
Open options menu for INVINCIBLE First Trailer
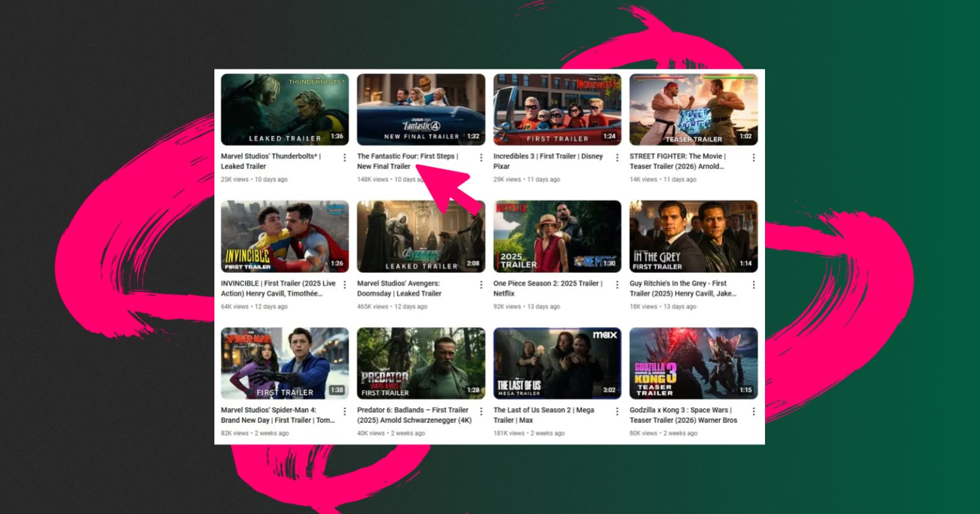click(345, 285)
